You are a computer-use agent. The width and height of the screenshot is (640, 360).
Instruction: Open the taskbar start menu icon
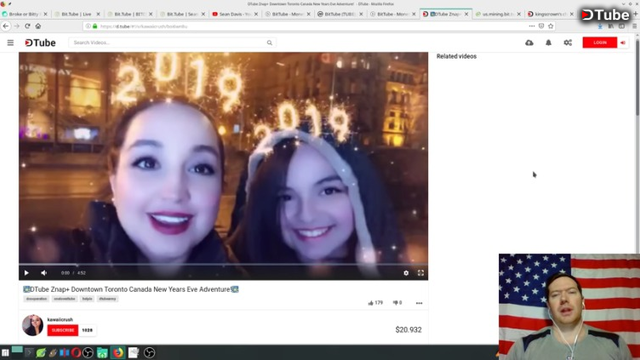[5, 352]
